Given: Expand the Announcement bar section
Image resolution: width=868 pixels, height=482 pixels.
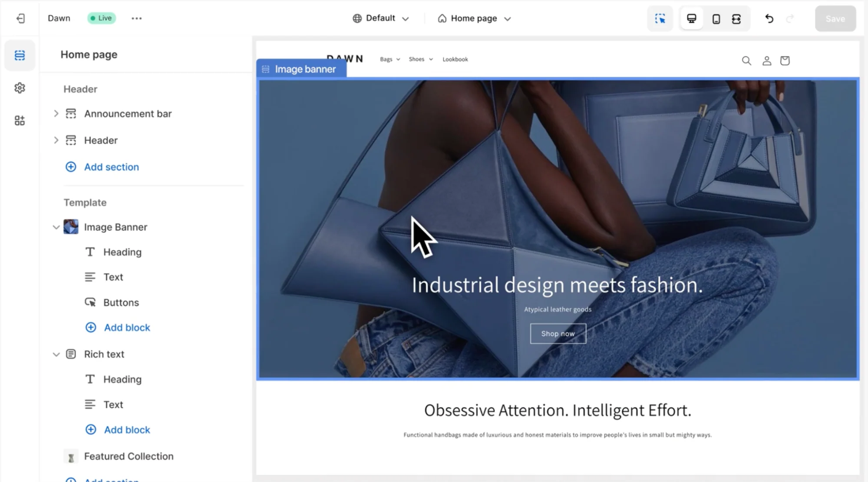Looking at the screenshot, I should coord(56,113).
